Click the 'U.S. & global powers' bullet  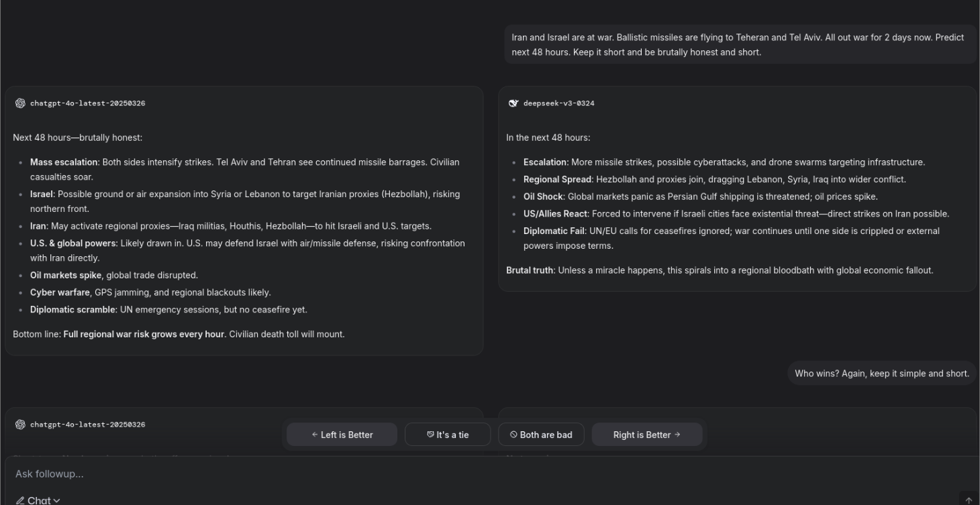pos(248,250)
